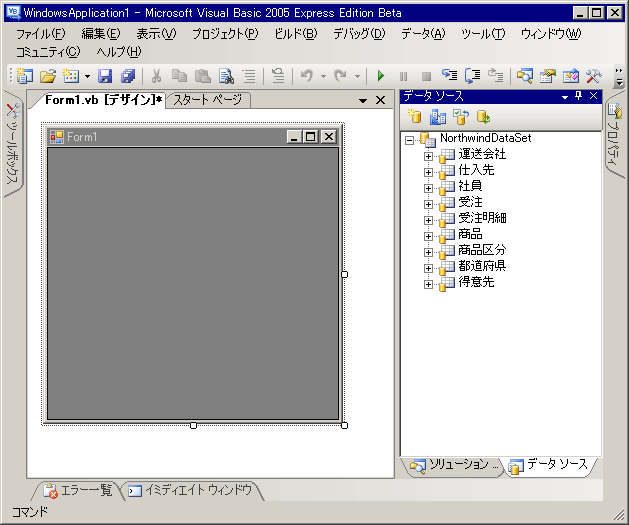Open the ツール(T) menu

coord(483,34)
